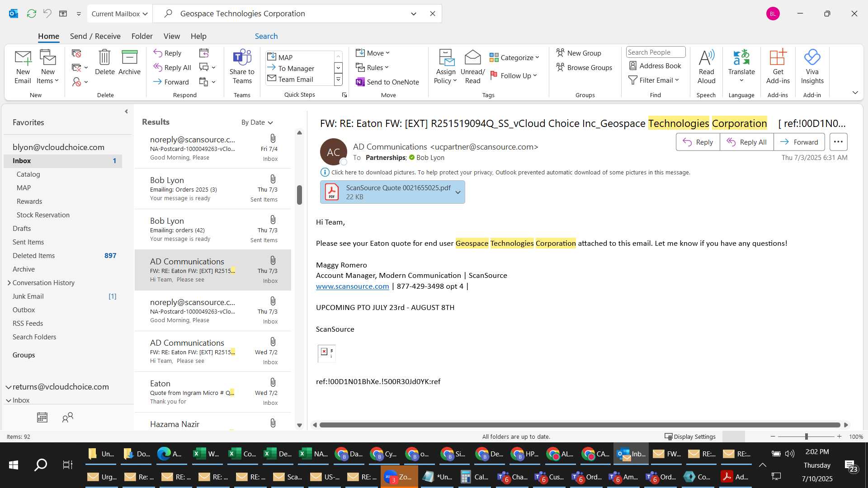
Task: Open Windows Start menu
Action: (14, 465)
